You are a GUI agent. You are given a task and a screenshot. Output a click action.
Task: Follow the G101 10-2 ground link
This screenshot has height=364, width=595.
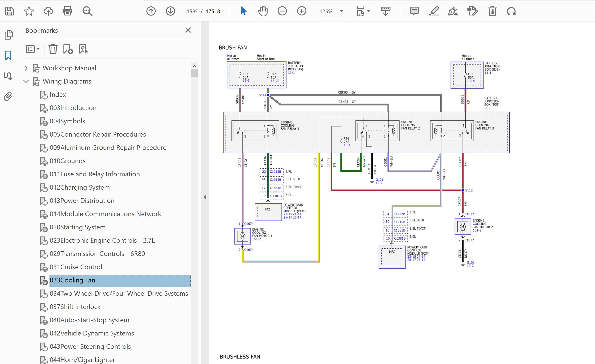click(379, 181)
